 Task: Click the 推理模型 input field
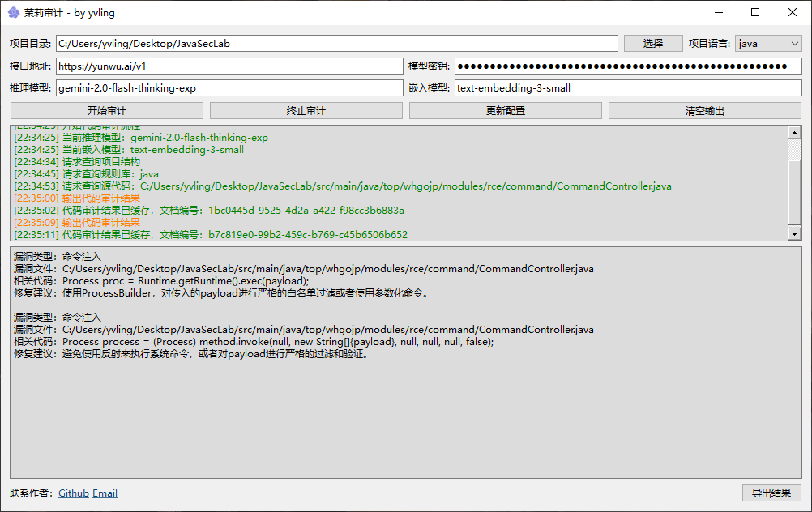click(229, 88)
